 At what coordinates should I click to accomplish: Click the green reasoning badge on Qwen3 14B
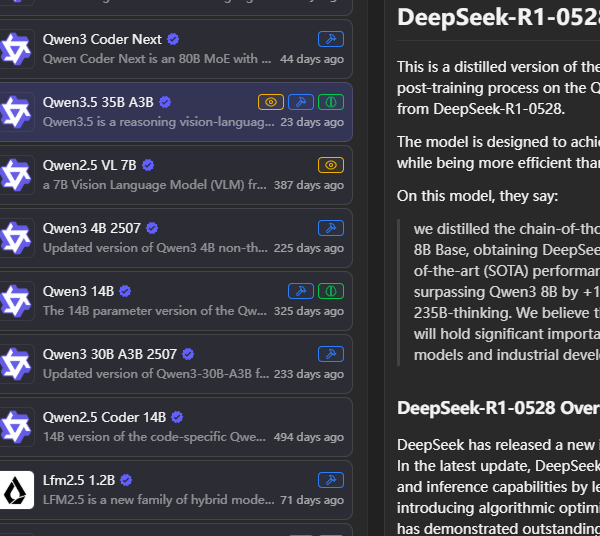pos(330,291)
